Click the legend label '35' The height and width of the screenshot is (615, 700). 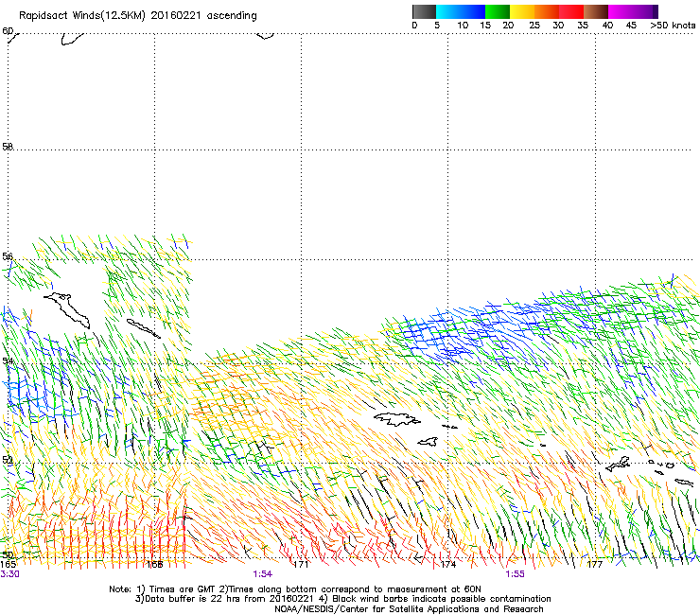tap(583, 26)
